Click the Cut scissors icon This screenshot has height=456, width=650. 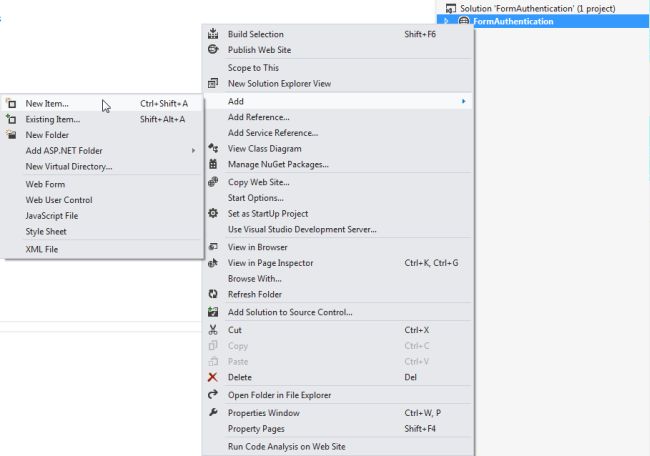click(x=212, y=329)
